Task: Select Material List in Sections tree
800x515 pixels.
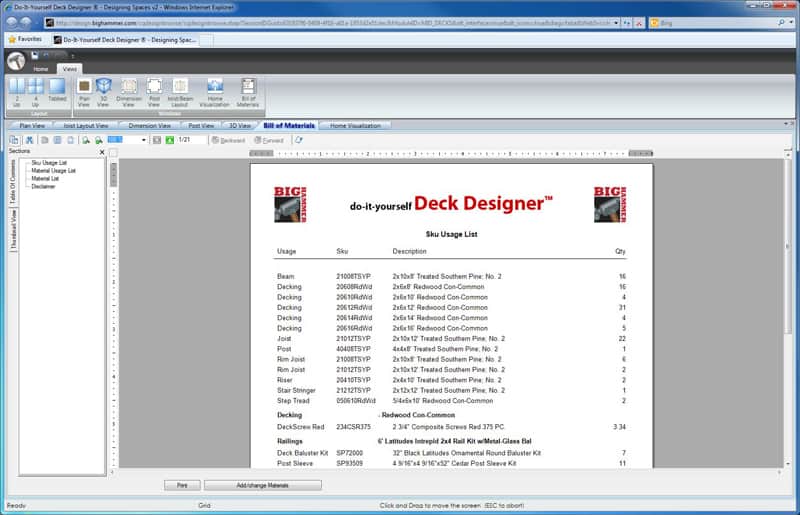Action: (45, 179)
